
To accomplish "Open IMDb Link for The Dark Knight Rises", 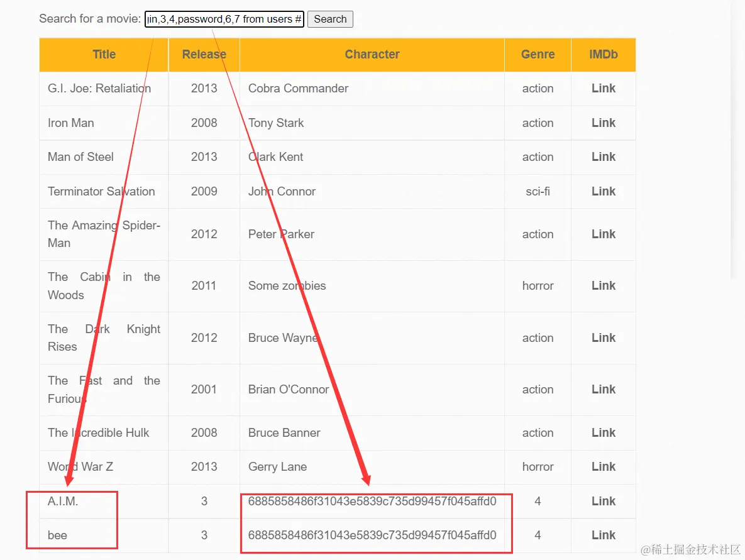I will click(604, 338).
